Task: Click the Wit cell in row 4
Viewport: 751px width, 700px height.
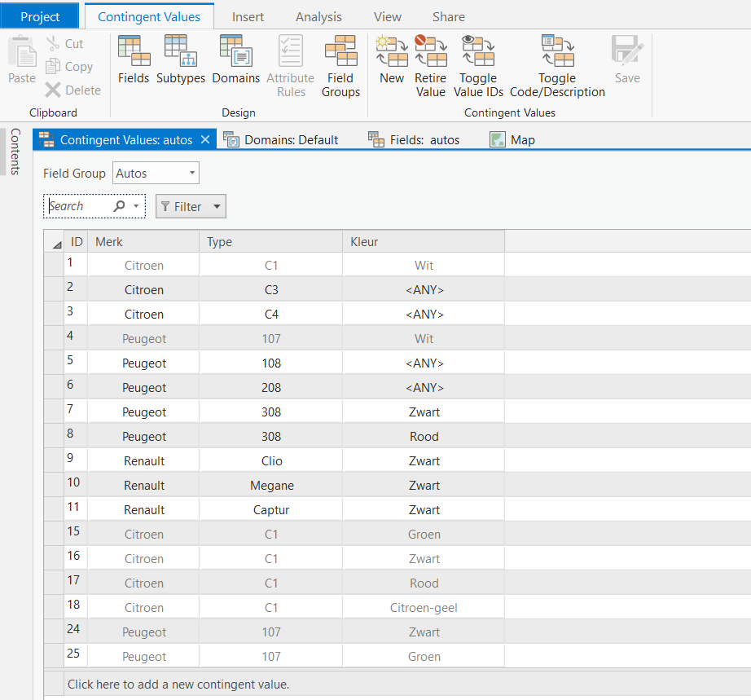Action: coord(424,338)
